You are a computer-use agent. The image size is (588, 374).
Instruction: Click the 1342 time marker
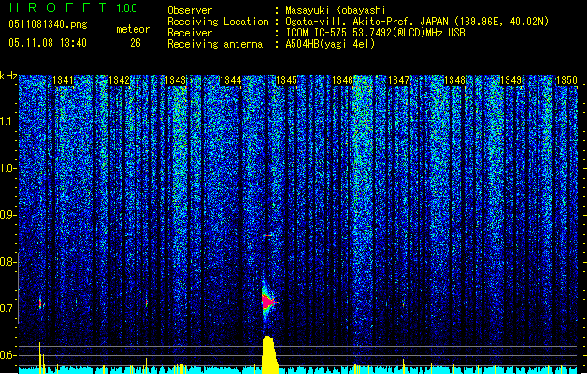(119, 80)
